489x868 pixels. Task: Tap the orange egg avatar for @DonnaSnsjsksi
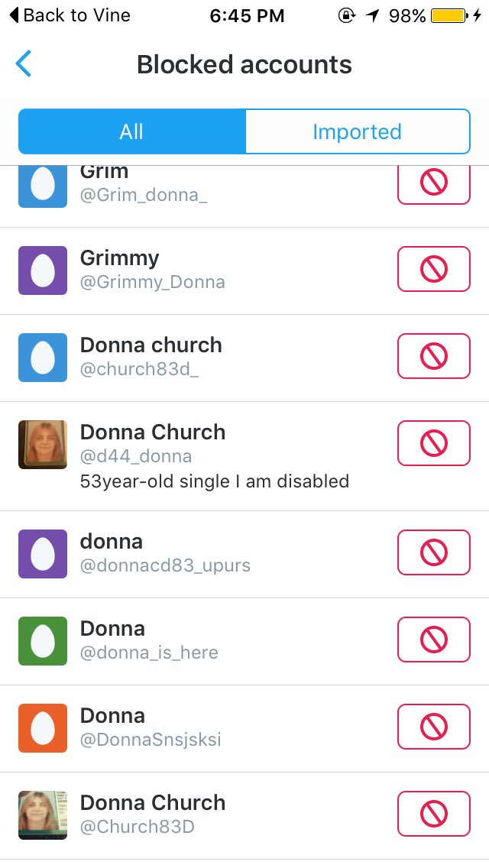point(43,728)
